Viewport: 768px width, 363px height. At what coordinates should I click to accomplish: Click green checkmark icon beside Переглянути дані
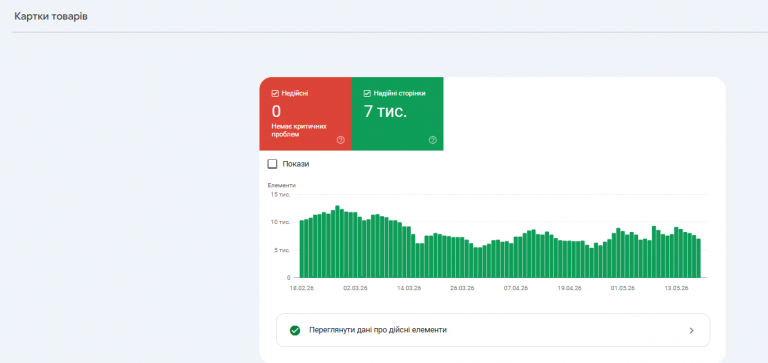295,330
